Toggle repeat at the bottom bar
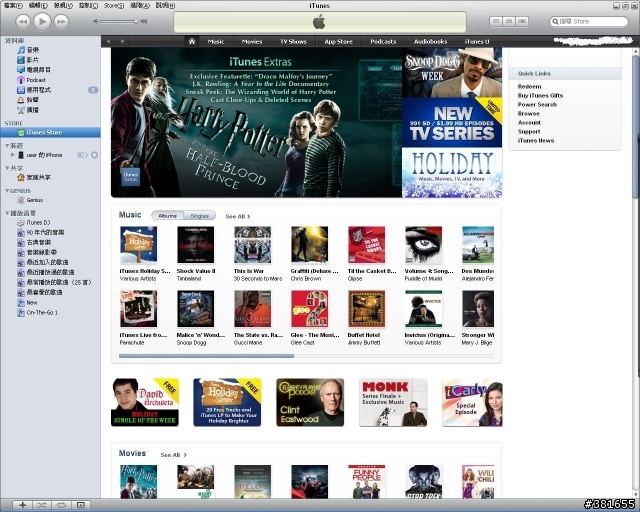Image resolution: width=640 pixels, height=512 pixels. coord(61,505)
